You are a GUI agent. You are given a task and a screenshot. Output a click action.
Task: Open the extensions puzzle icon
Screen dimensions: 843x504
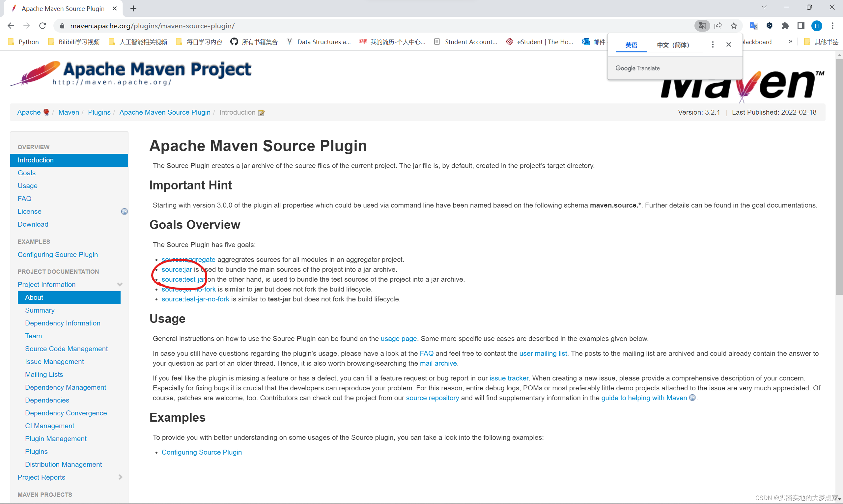785,26
